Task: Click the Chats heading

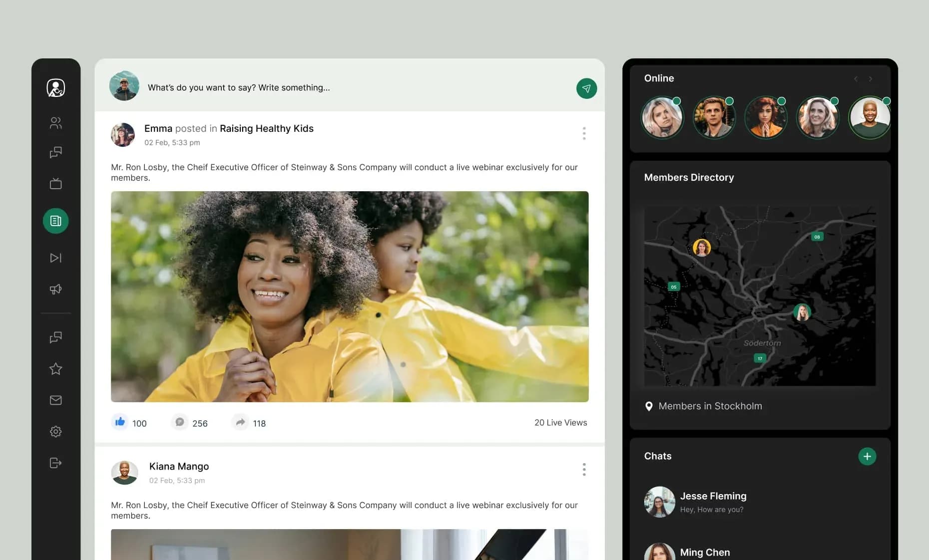Action: click(658, 456)
